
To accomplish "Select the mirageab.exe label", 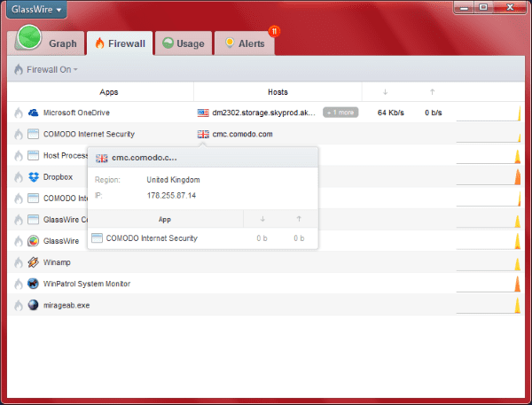I will [66, 305].
